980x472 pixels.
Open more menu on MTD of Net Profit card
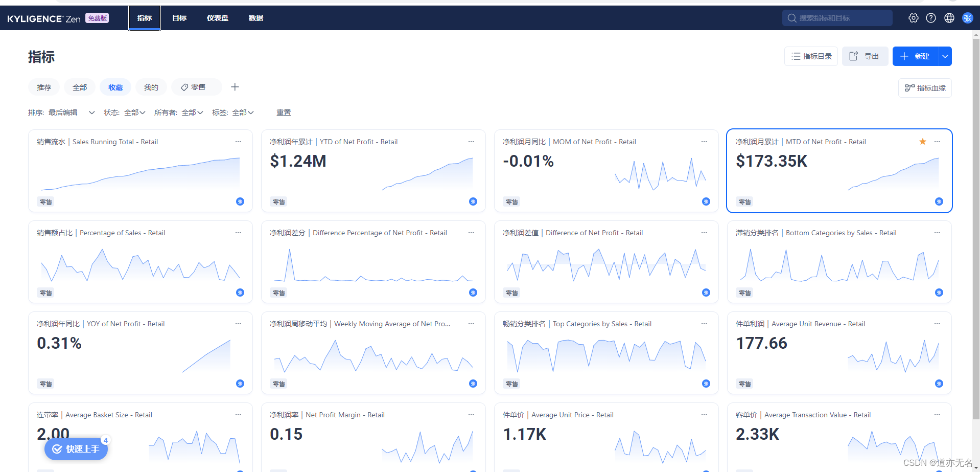(x=937, y=142)
